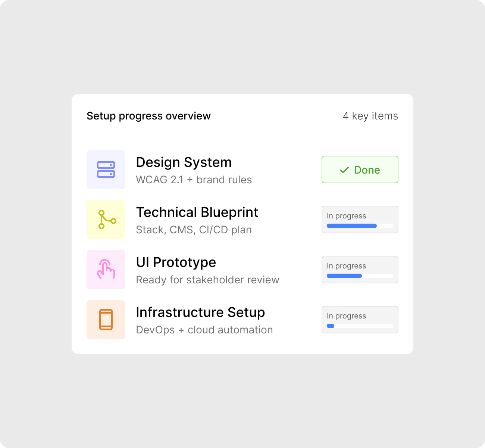Image resolution: width=485 pixels, height=448 pixels.
Task: Click 'DevOps + cloud automation' subtitle
Action: pos(204,330)
